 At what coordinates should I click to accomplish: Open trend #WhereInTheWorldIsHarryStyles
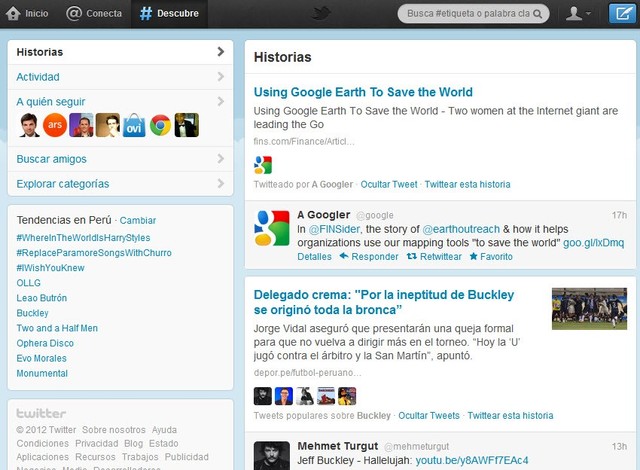[x=83, y=238]
